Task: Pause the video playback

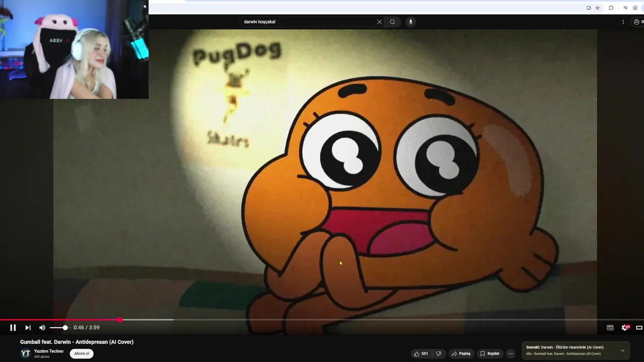Action: 13,327
